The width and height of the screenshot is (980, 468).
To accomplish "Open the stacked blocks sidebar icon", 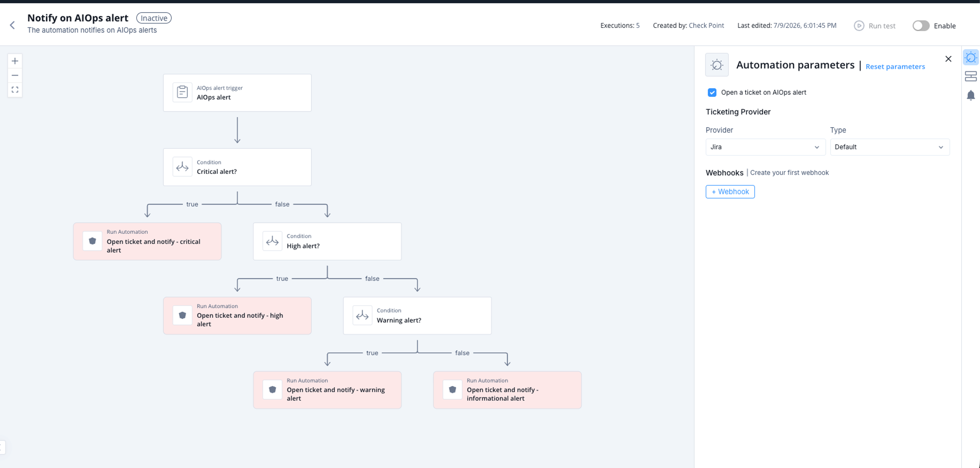I will 970,76.
